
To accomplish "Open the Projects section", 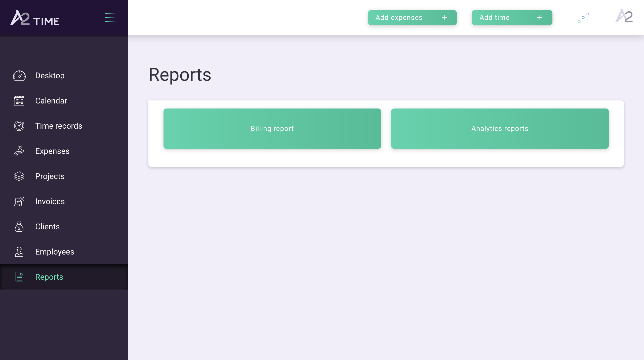I will [64, 176].
